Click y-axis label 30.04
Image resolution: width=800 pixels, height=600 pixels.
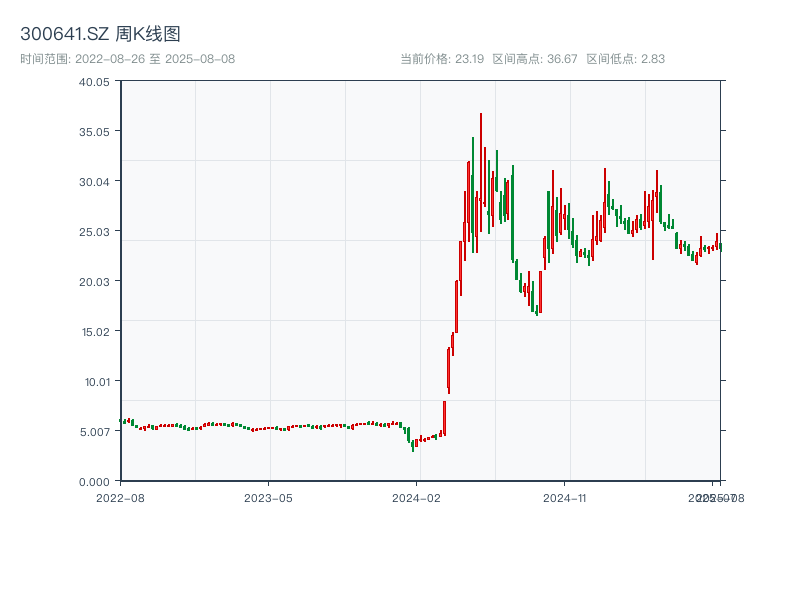click(94, 182)
